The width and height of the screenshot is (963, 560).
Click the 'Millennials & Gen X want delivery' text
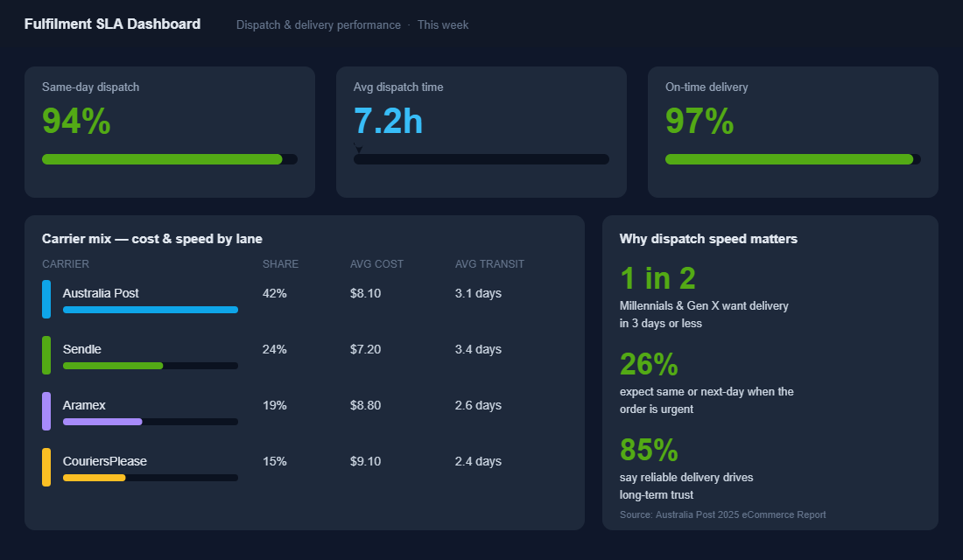(x=704, y=305)
